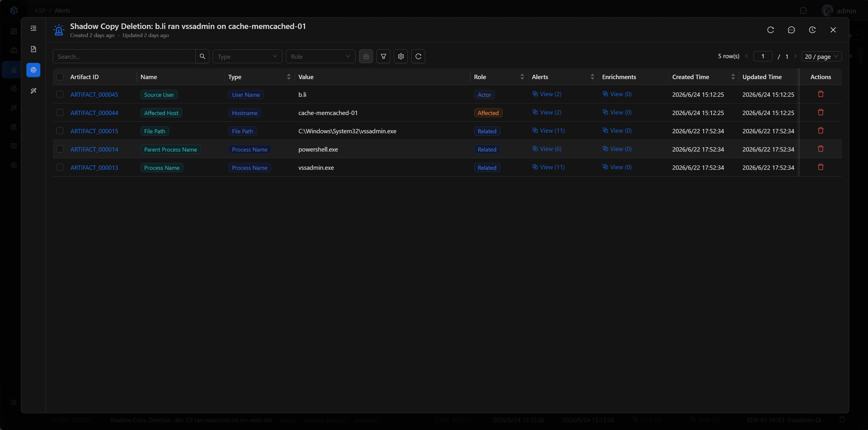View 11 alerts for the vssadmin.exe file path row
The width and height of the screenshot is (868, 430).
pyautogui.click(x=548, y=130)
